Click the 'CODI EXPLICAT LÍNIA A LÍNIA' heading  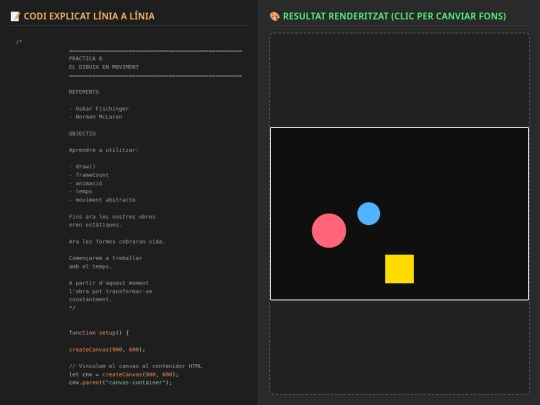click(89, 16)
